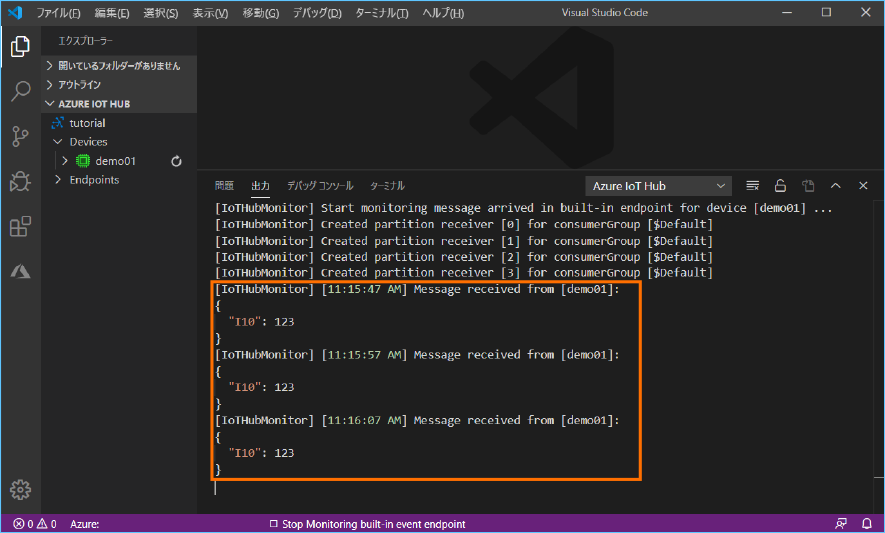Open the Search view in activity bar
Viewport: 885px width, 533px height.
[x=20, y=92]
